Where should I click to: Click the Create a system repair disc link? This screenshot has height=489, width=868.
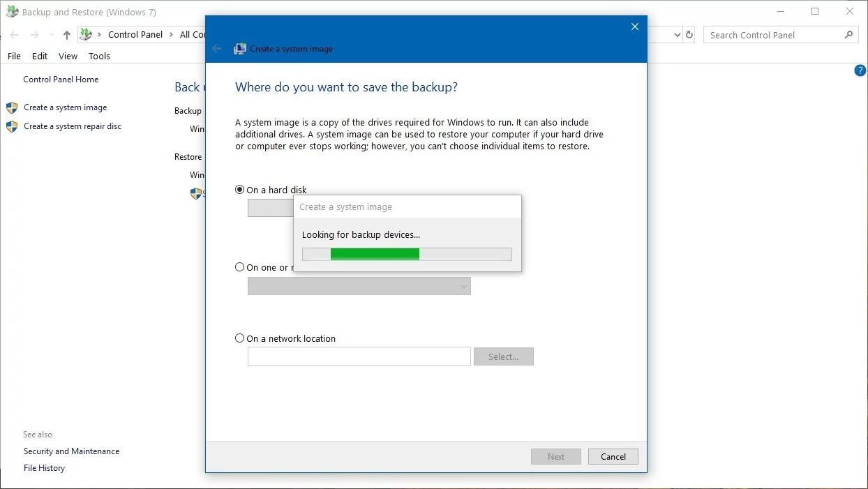pos(73,126)
